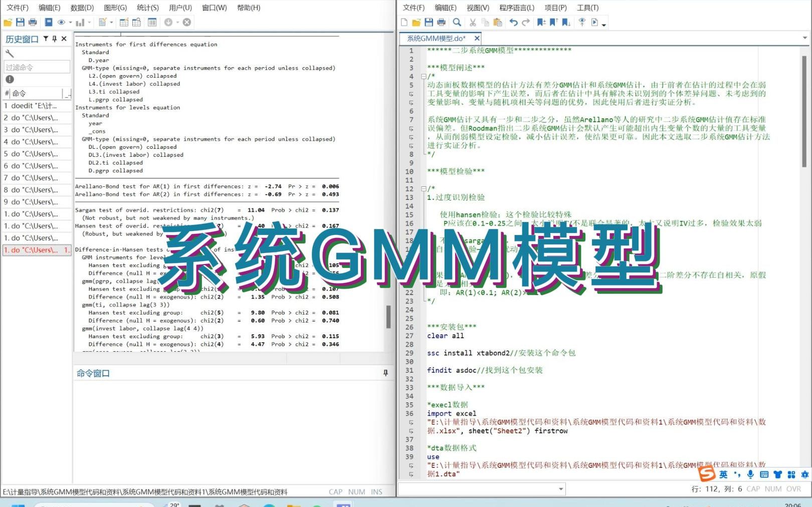The height and width of the screenshot is (507, 812).
Task: Click the Copy icon in editor toolbar
Action: coord(485,22)
